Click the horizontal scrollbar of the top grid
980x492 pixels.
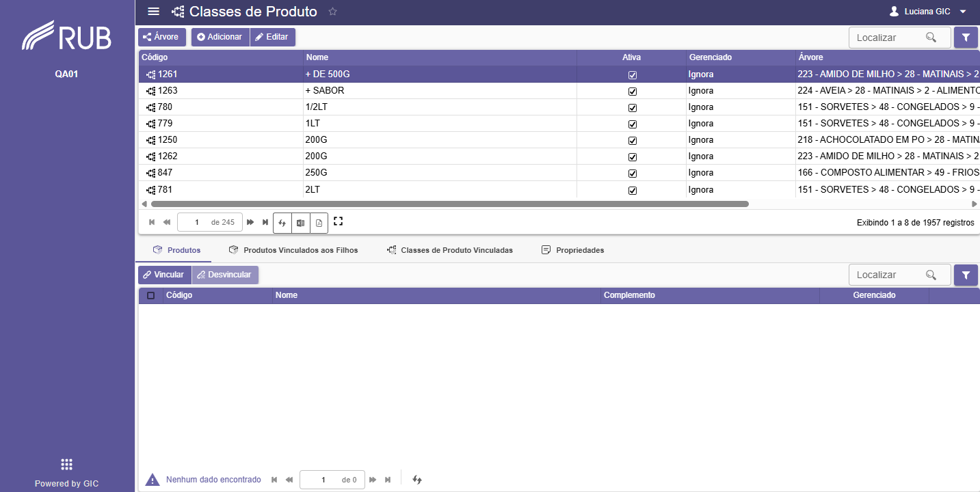450,204
